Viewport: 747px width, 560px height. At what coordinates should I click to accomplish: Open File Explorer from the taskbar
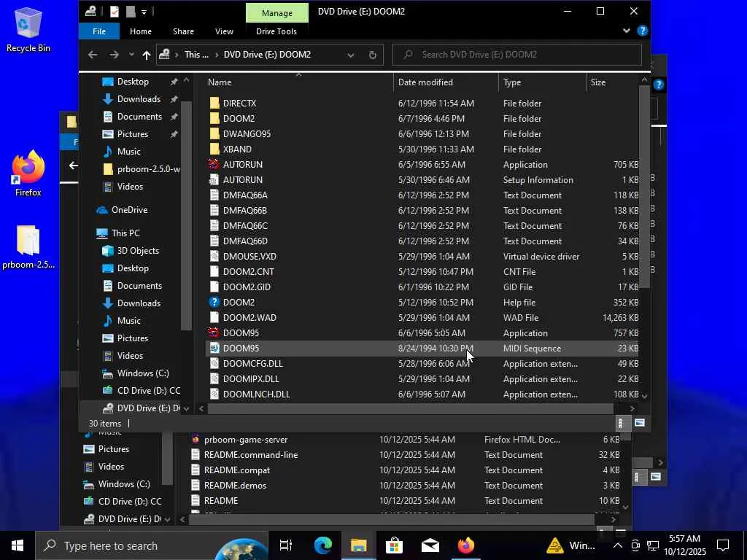[x=359, y=545]
